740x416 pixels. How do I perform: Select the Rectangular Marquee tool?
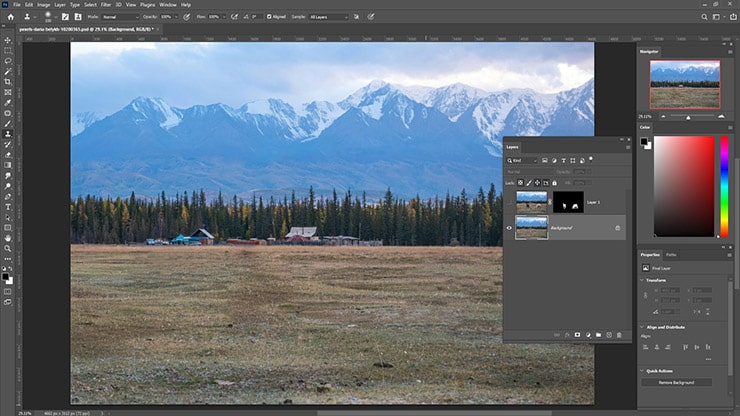(8, 51)
